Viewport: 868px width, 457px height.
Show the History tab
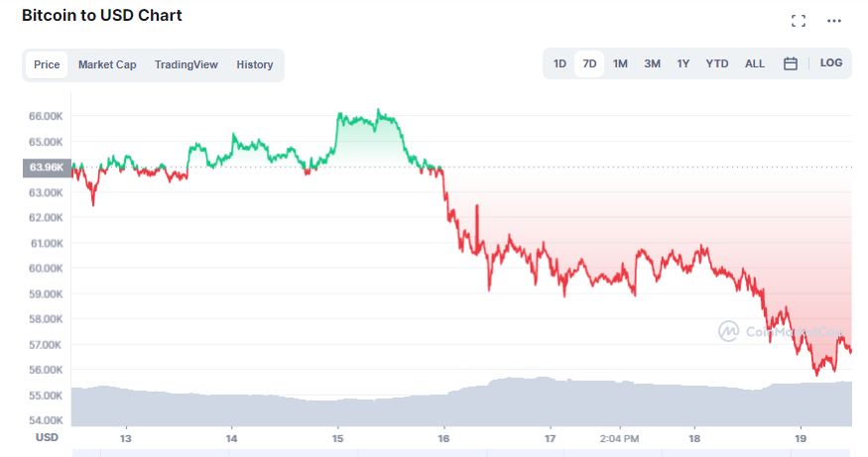tap(254, 64)
